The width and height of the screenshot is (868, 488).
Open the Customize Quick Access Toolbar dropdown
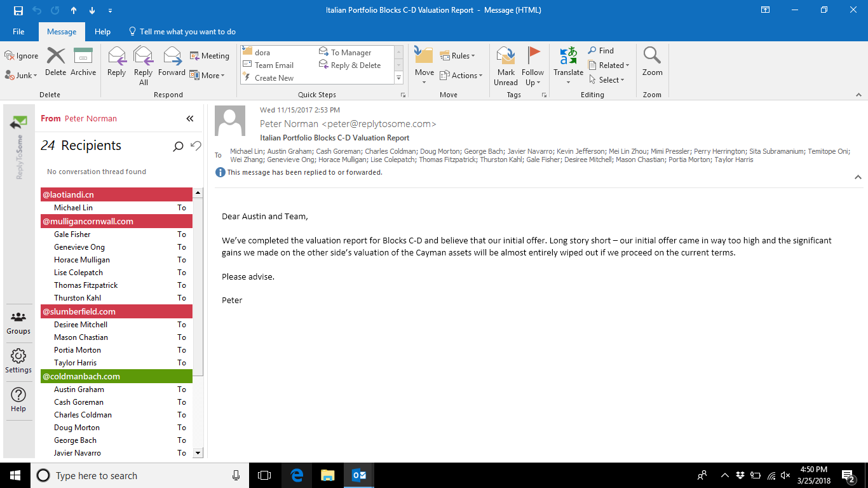[110, 11]
